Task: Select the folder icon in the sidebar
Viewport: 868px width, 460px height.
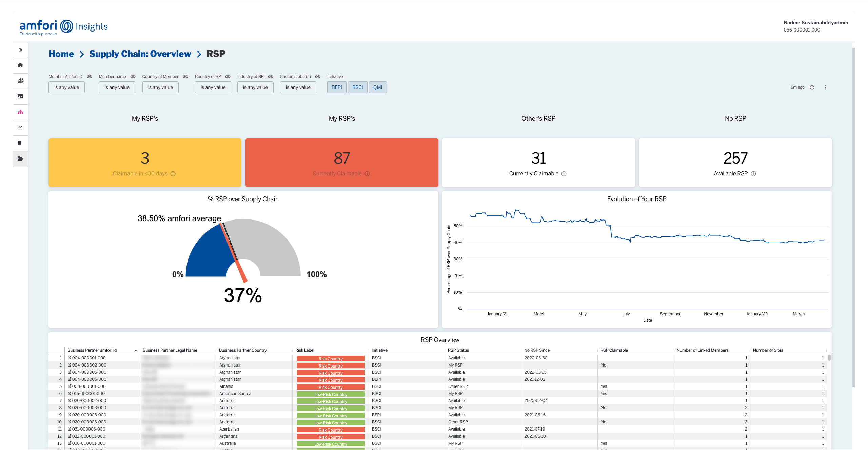Action: [x=20, y=159]
